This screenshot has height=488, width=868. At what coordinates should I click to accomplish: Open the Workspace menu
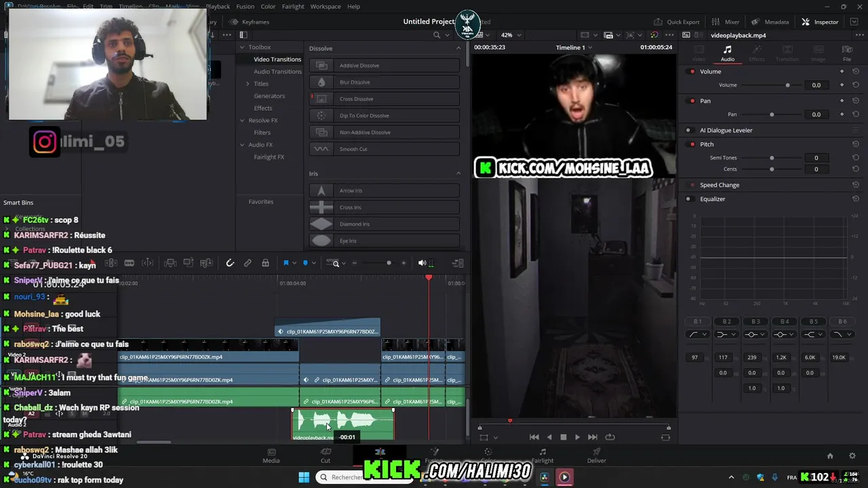click(325, 7)
